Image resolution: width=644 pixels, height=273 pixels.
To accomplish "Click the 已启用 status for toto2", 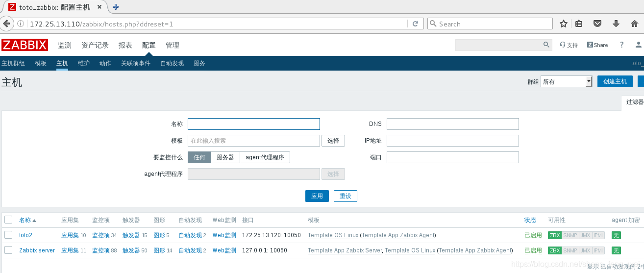I will (533, 235).
